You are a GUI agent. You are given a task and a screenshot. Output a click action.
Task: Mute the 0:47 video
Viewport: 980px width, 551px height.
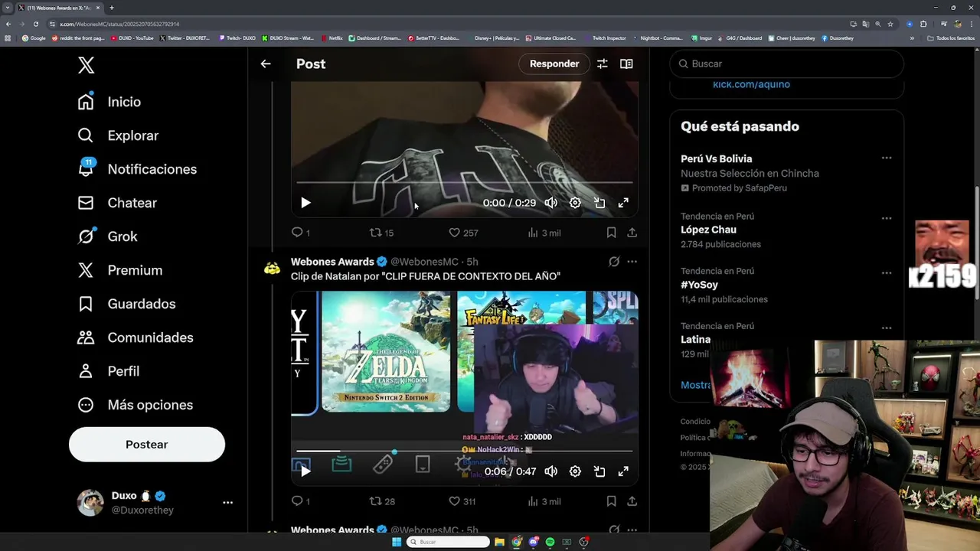click(551, 471)
